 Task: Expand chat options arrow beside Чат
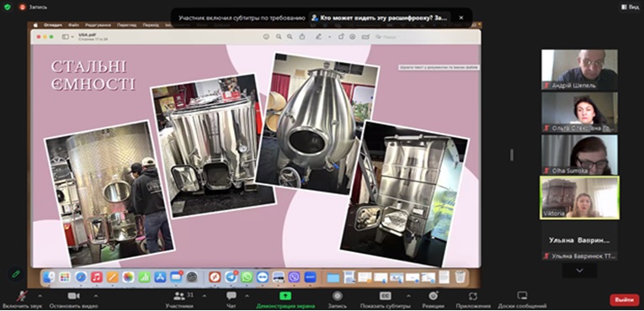pyautogui.click(x=247, y=295)
